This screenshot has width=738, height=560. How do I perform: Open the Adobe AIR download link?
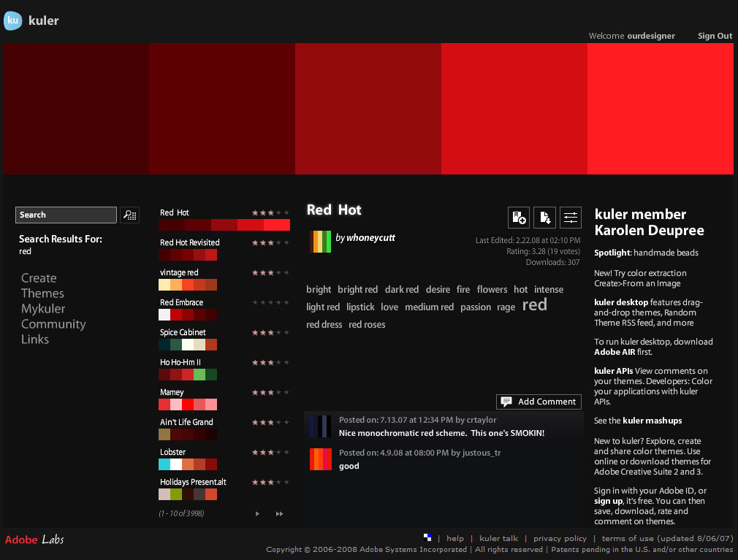[x=615, y=352]
